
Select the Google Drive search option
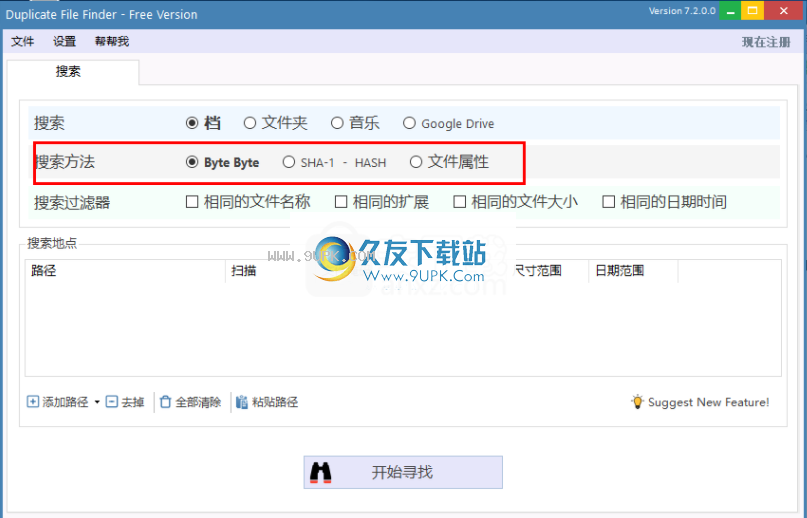pyautogui.click(x=409, y=123)
